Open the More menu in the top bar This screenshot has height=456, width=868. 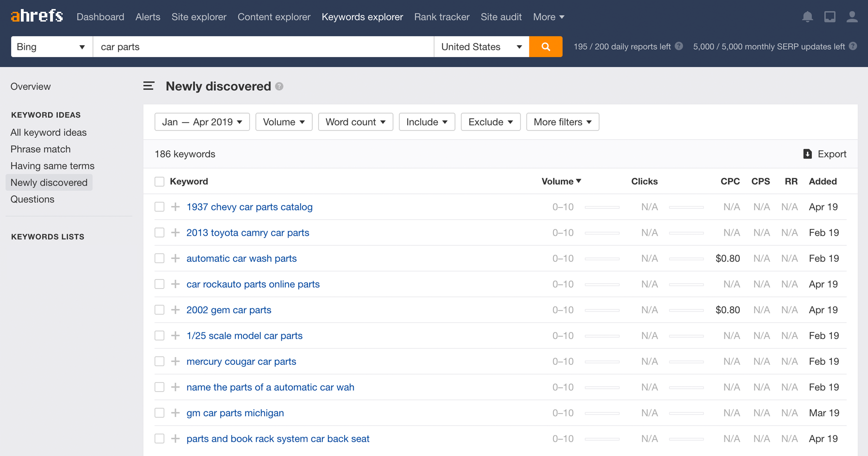[548, 17]
